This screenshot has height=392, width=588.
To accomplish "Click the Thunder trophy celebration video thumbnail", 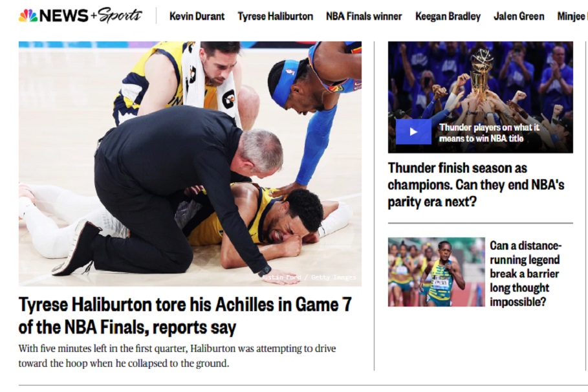I will (x=481, y=97).
